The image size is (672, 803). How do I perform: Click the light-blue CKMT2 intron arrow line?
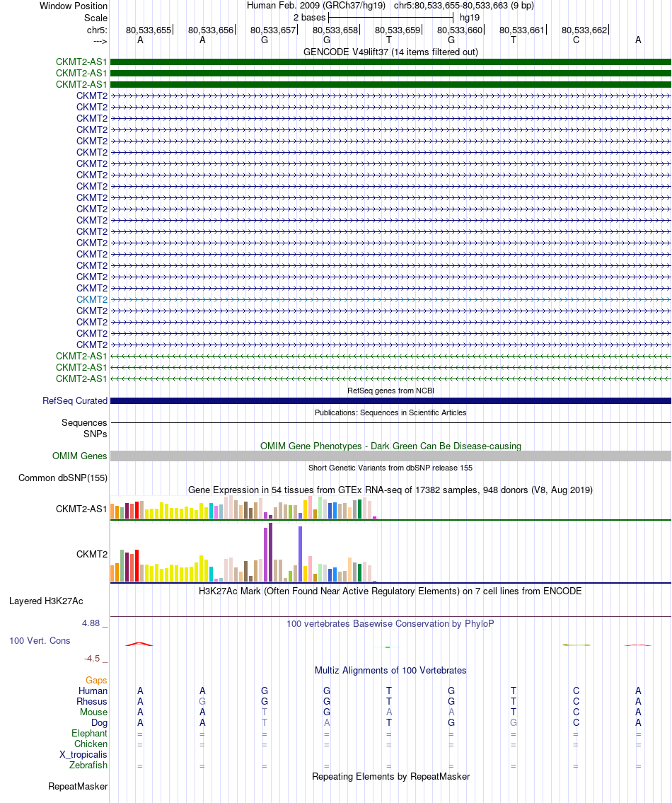[390, 299]
